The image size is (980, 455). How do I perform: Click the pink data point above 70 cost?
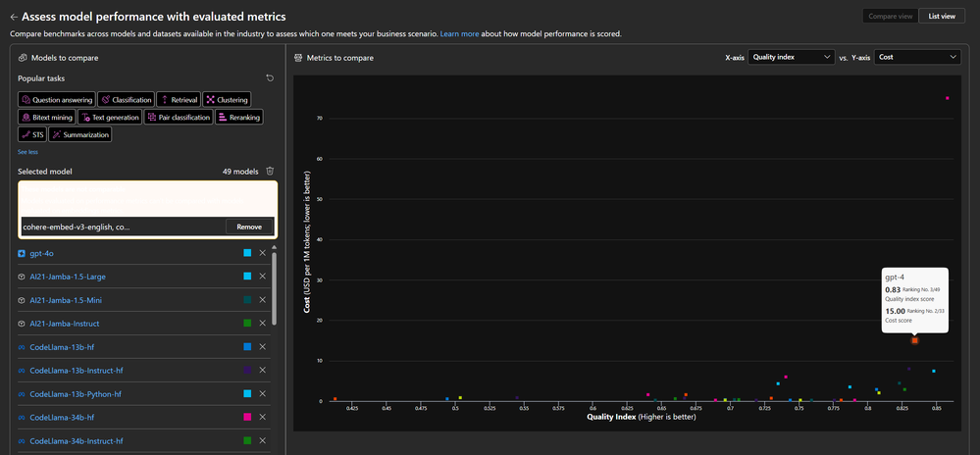[948, 98]
